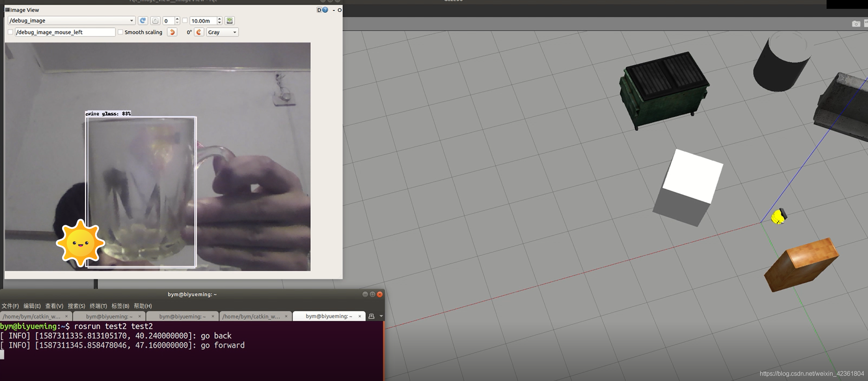Increase the gridlines value above 0
868x381 pixels.
tap(177, 18)
